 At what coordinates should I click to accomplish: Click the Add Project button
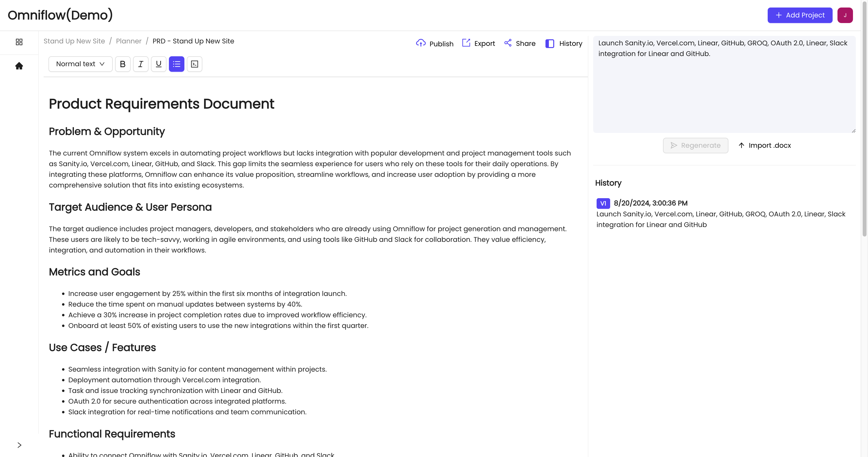(x=800, y=15)
